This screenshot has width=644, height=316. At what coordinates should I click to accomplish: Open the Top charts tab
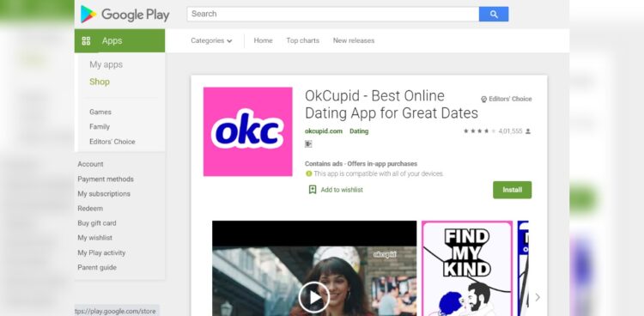[303, 40]
